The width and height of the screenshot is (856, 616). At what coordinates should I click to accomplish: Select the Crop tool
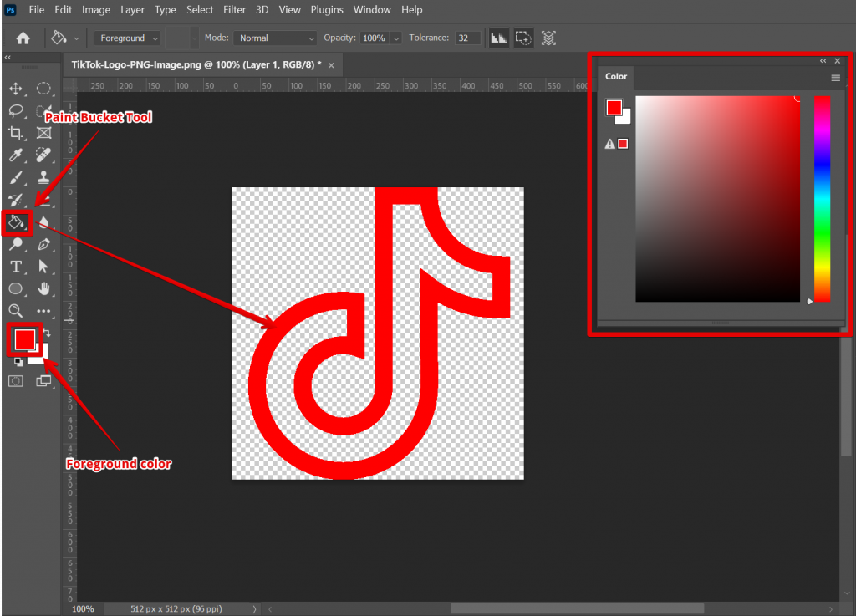coord(15,130)
